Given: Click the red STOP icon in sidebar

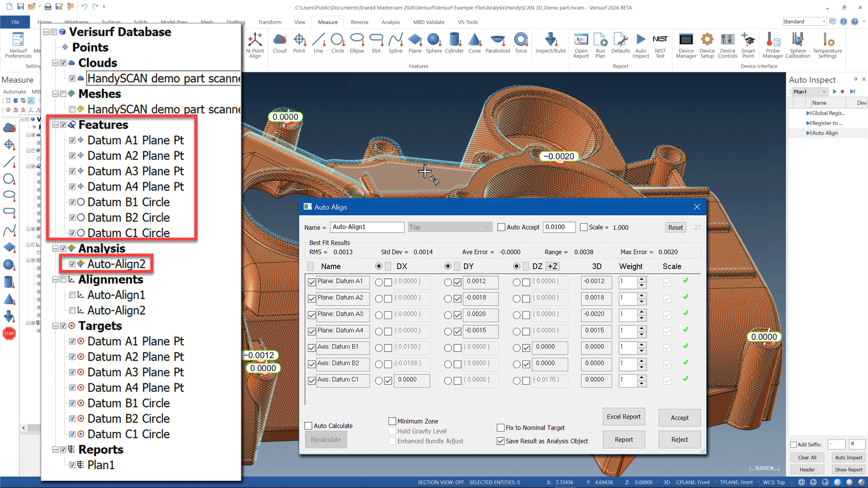Looking at the screenshot, I should [9, 333].
